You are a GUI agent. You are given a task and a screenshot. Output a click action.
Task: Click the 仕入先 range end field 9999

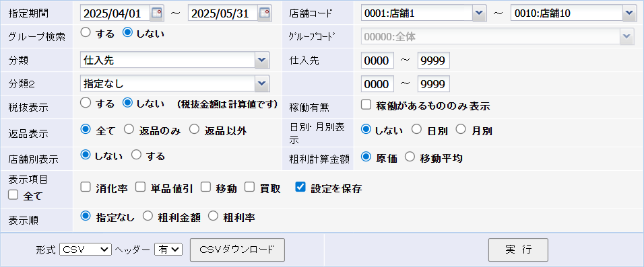[434, 61]
